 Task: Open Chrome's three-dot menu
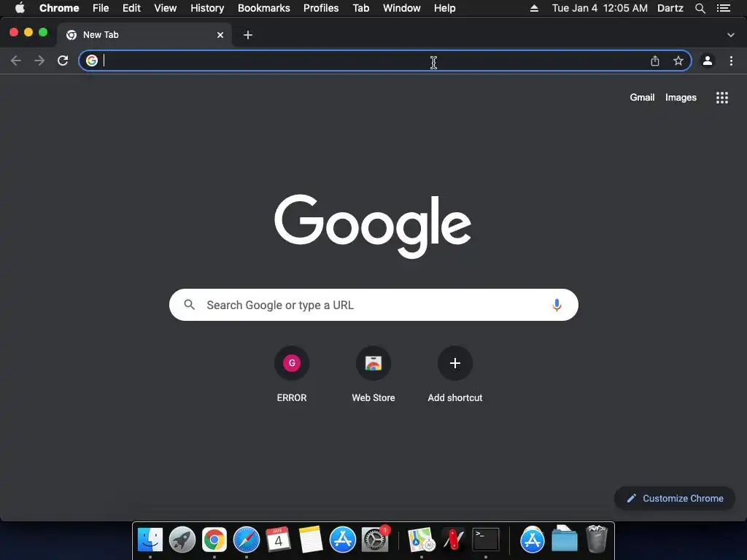coord(731,61)
